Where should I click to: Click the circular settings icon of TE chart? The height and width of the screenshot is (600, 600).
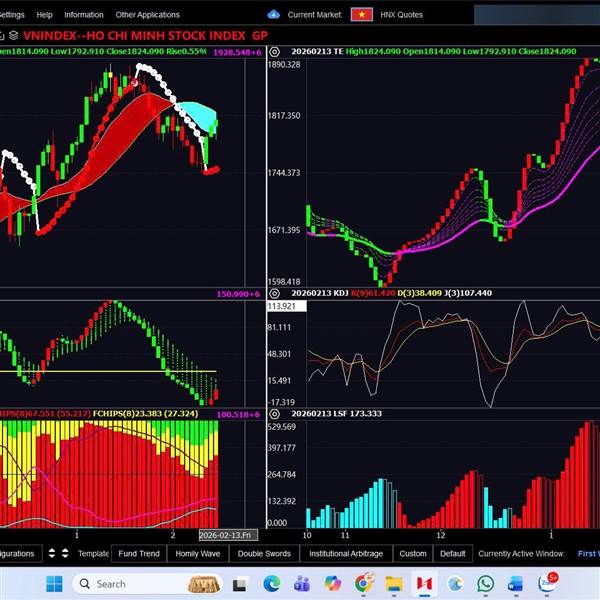point(275,50)
